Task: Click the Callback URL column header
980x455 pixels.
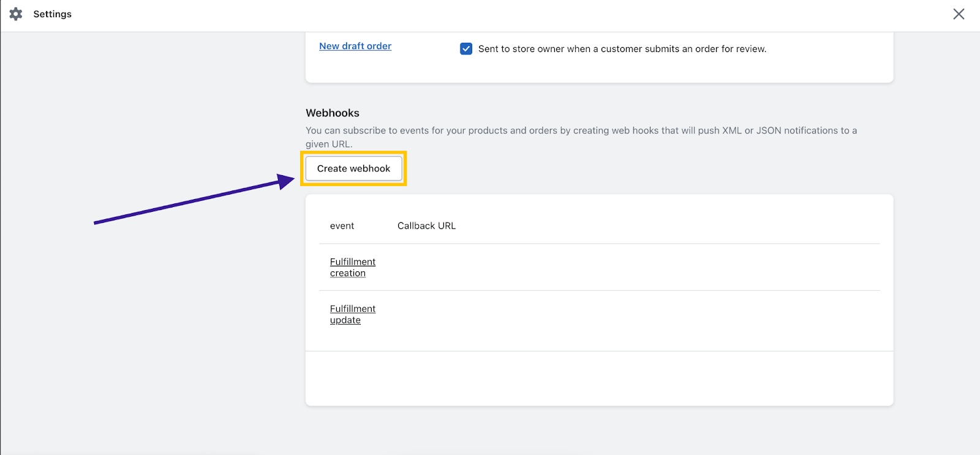Action: pyautogui.click(x=426, y=226)
